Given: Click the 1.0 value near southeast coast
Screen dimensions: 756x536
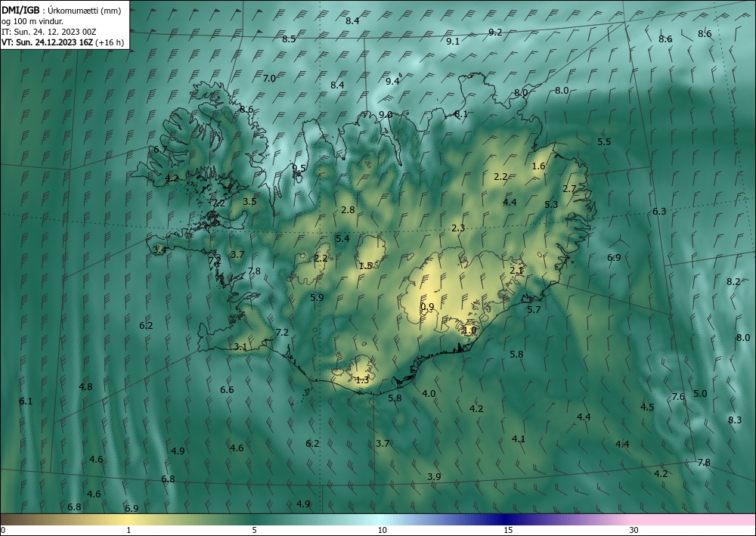Looking at the screenshot, I should pyautogui.click(x=469, y=330).
